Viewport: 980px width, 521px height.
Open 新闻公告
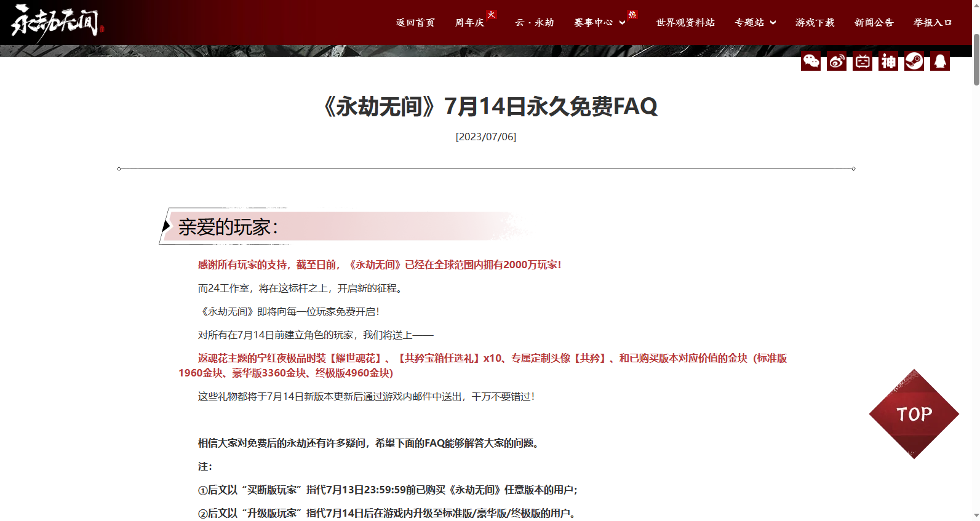point(874,23)
